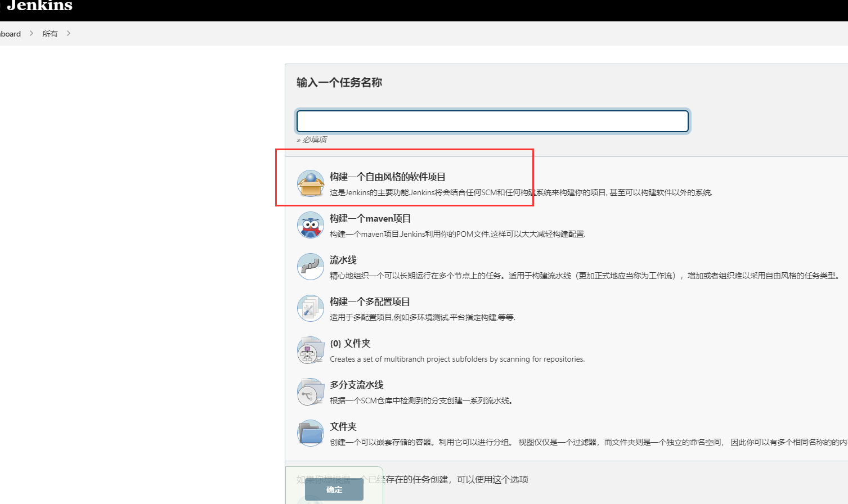
Task: Select 构建一个自由风格的软件项目 title
Action: pos(388,177)
